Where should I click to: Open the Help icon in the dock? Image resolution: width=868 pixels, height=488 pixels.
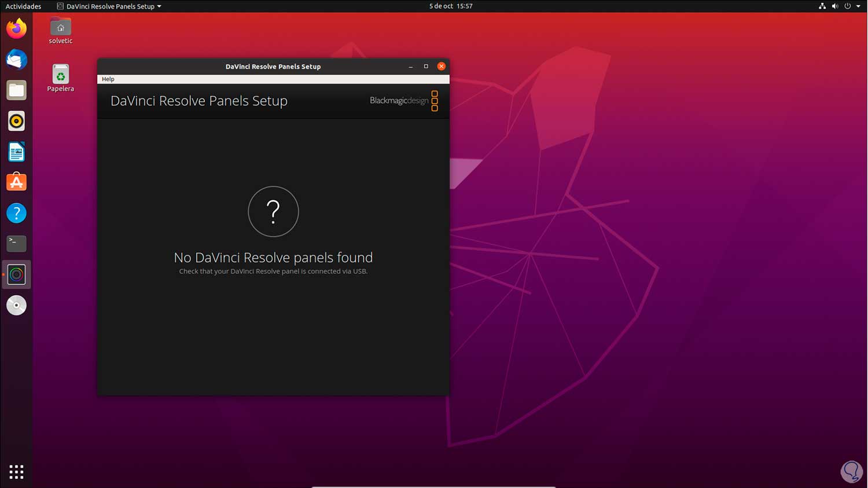click(16, 213)
